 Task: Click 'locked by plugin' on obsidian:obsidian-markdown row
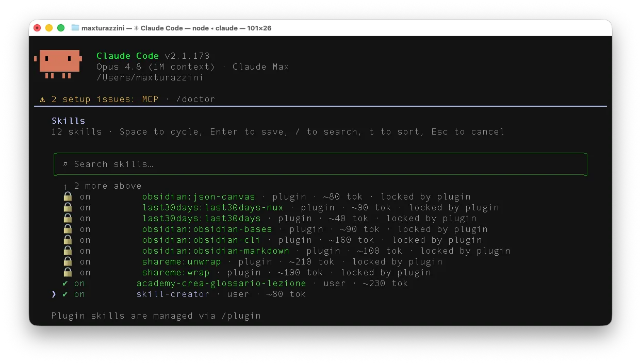(466, 251)
